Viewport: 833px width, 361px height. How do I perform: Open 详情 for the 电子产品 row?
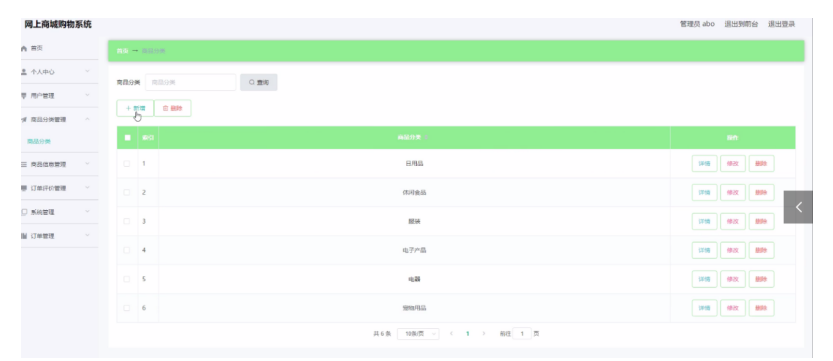pos(704,250)
